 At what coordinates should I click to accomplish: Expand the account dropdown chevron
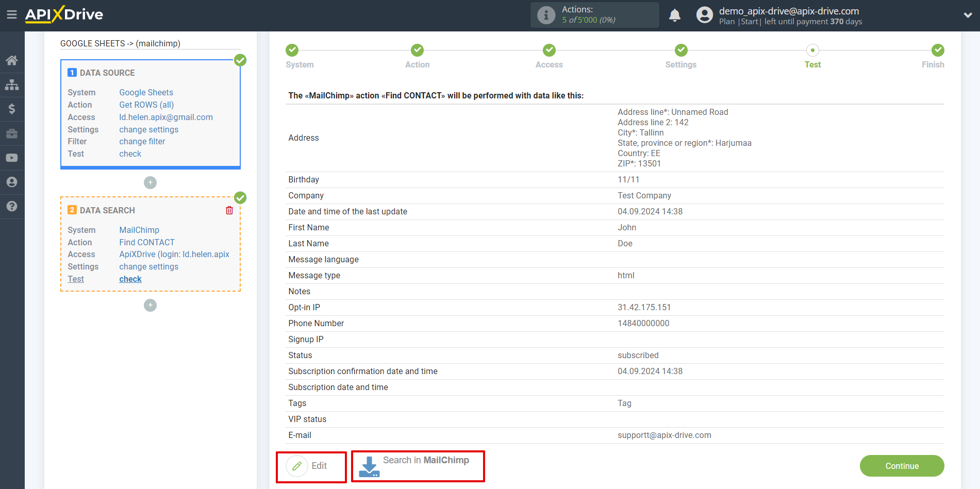click(968, 15)
